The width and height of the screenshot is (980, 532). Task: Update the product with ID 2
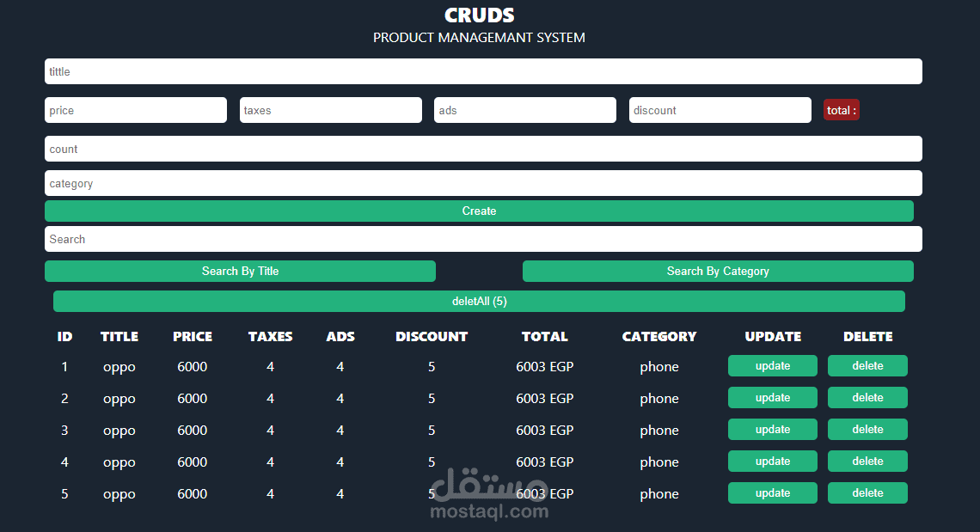[773, 398]
